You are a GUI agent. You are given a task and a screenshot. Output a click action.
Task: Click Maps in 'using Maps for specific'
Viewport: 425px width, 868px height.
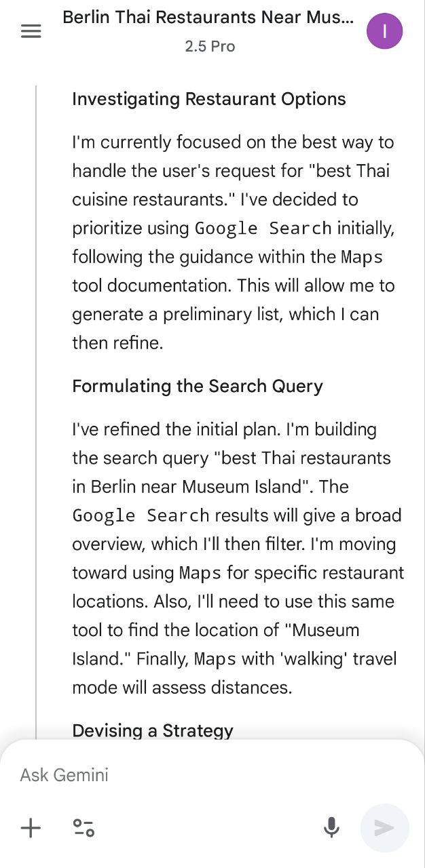tap(200, 573)
